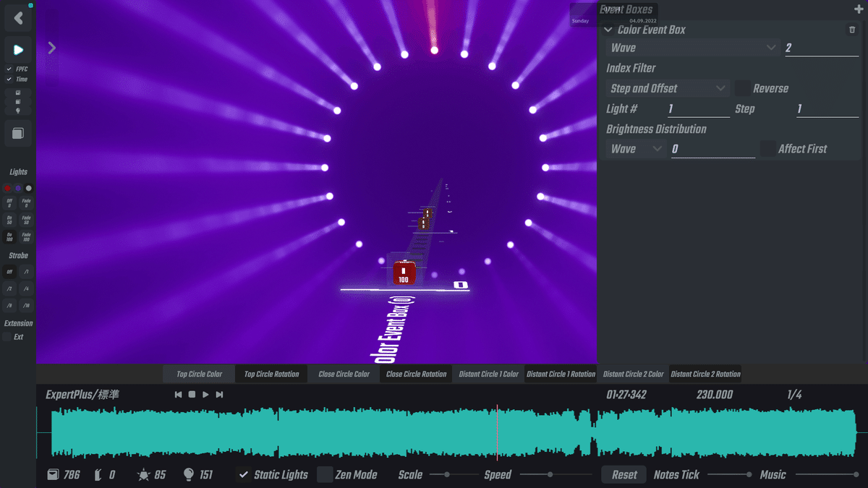Image resolution: width=868 pixels, height=488 pixels.
Task: Pick the red light color swatch
Action: point(7,188)
